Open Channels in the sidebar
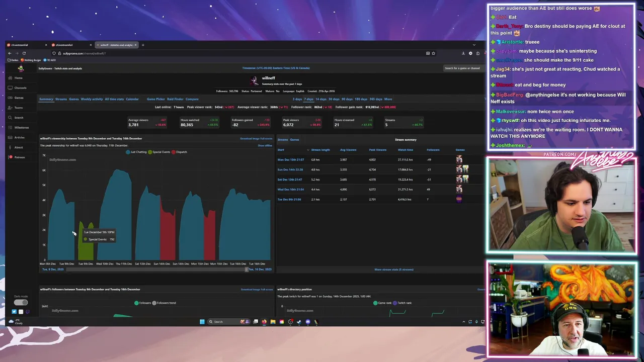The width and height of the screenshot is (644, 362). click(x=17, y=88)
